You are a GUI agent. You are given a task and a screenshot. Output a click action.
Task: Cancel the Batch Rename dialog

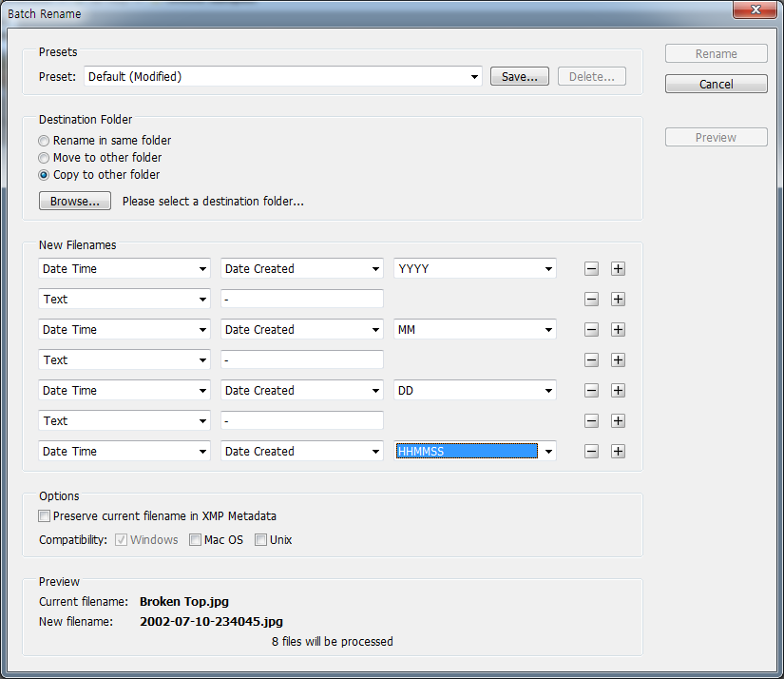click(716, 85)
